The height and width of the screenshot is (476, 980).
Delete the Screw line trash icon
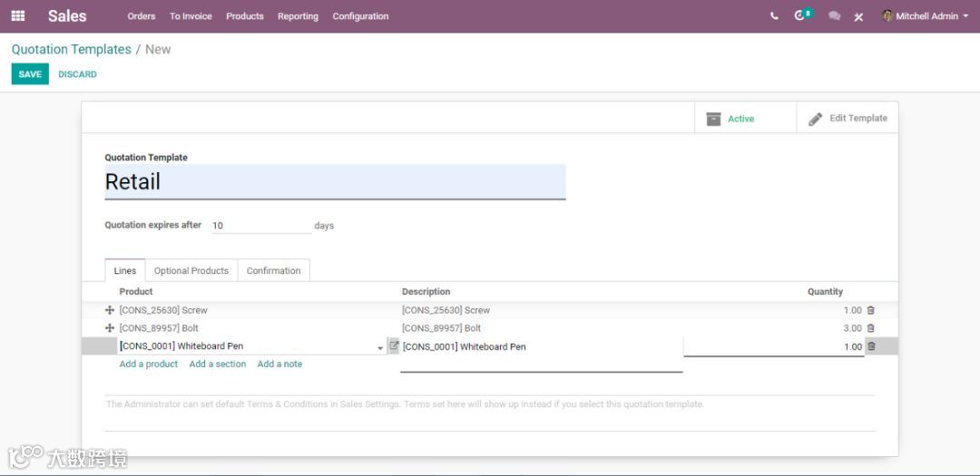point(870,310)
